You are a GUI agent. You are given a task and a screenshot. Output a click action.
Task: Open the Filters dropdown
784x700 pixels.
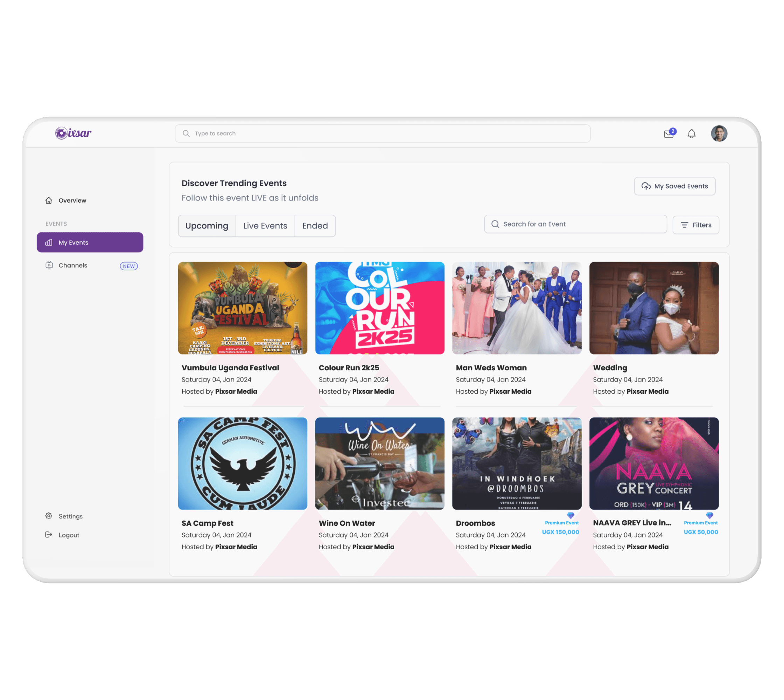(x=695, y=225)
